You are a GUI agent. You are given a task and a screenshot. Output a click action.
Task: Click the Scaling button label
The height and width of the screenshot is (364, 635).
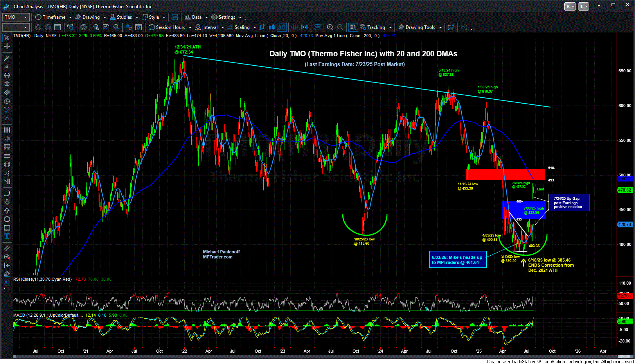coord(242,27)
